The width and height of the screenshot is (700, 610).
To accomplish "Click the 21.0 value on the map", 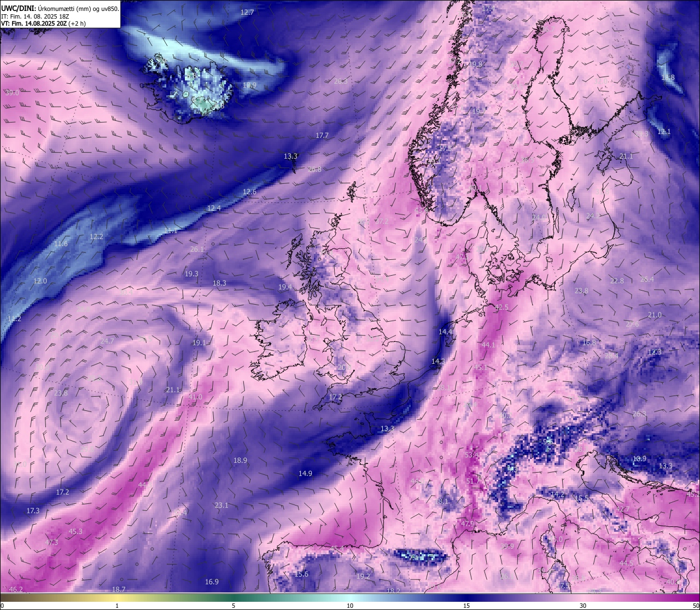I will click(x=655, y=315).
